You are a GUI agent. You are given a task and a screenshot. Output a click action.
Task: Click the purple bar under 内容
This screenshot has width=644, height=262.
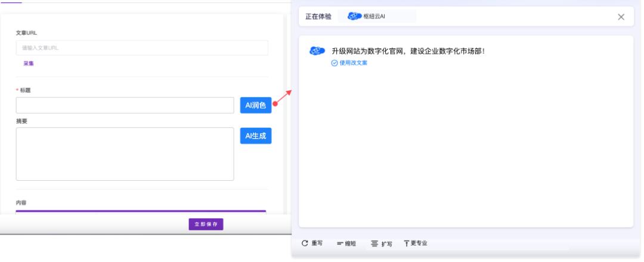[141, 211]
